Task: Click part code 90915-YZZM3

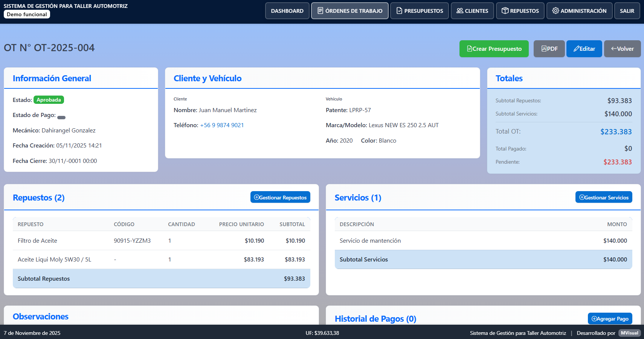Action: coord(132,241)
